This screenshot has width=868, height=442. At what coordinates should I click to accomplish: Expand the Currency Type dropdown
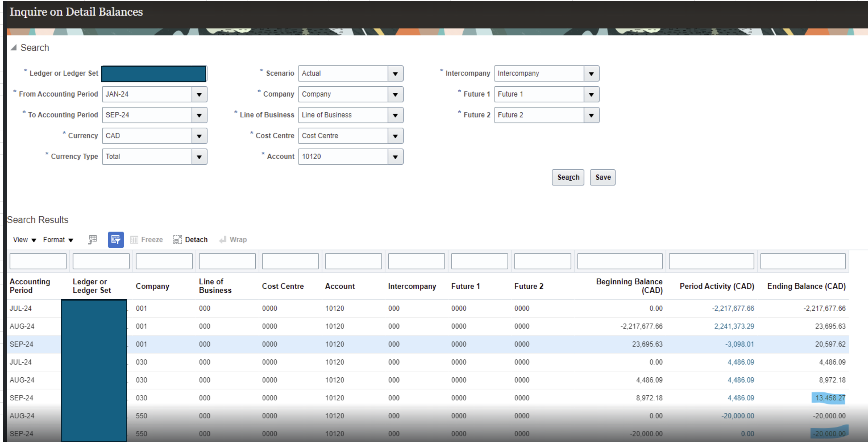(x=199, y=157)
